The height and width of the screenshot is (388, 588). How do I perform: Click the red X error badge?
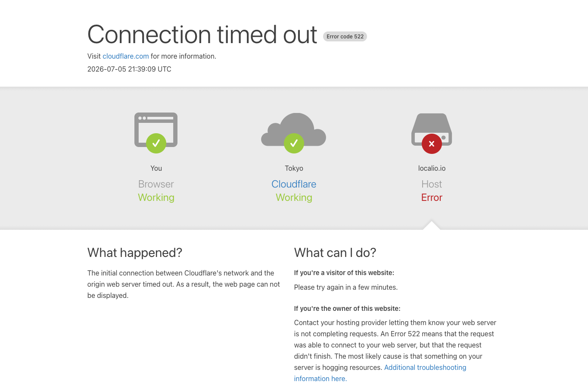pos(432,144)
